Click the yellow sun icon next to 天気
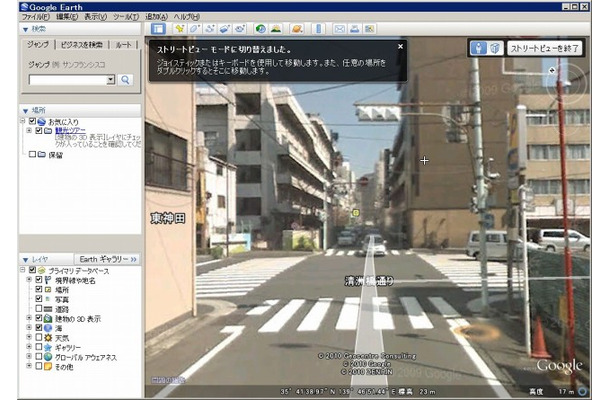The height and width of the screenshot is (400, 610). [48, 337]
